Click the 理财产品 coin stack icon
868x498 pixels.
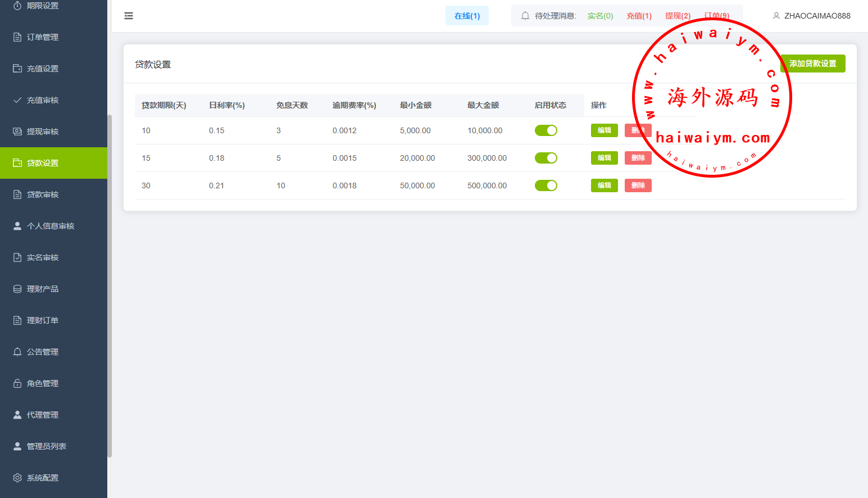click(x=17, y=289)
